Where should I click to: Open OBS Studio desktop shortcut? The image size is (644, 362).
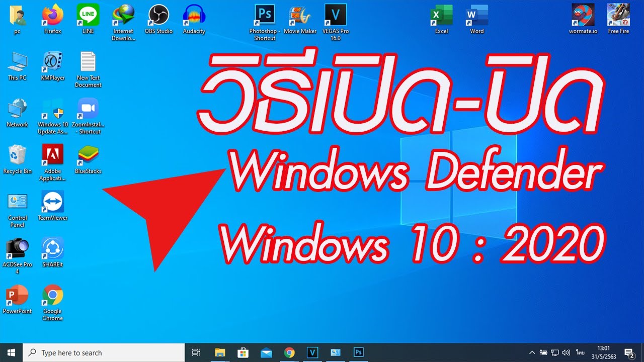point(158,19)
